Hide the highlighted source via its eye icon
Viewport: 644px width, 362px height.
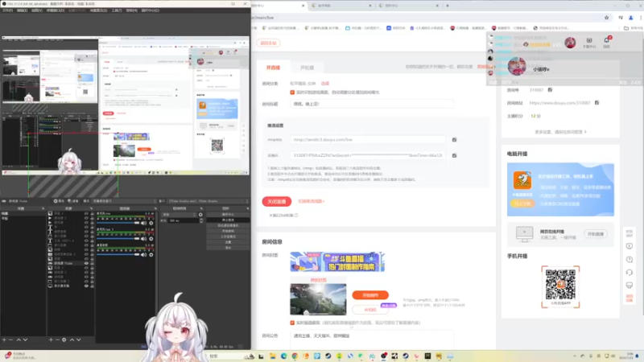point(86,263)
